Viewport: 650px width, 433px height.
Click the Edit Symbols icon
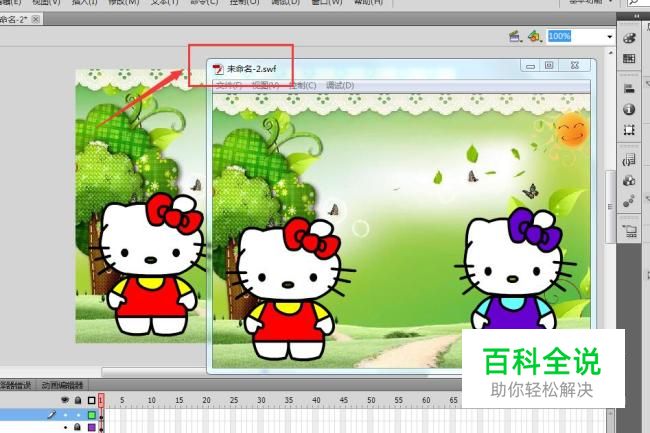535,36
